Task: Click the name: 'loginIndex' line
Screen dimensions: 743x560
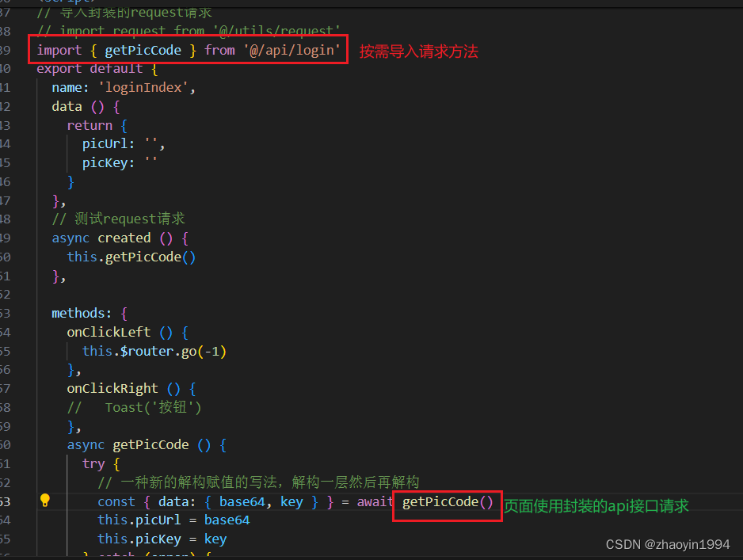Action: point(124,88)
